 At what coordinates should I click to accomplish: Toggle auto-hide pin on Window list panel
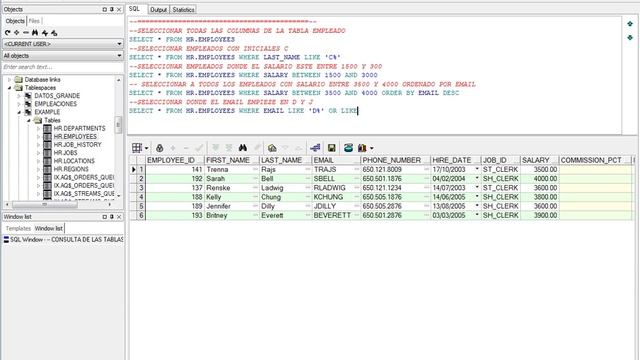click(112, 217)
